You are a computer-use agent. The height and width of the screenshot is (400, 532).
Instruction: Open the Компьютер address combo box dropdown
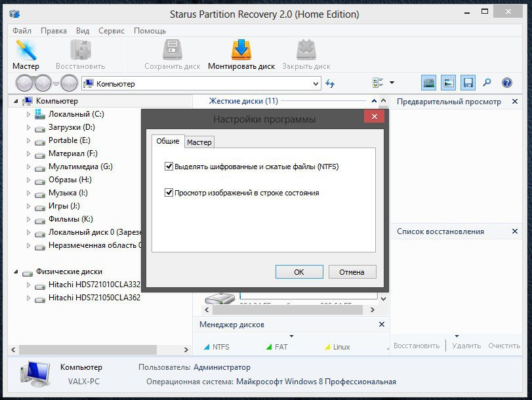316,84
